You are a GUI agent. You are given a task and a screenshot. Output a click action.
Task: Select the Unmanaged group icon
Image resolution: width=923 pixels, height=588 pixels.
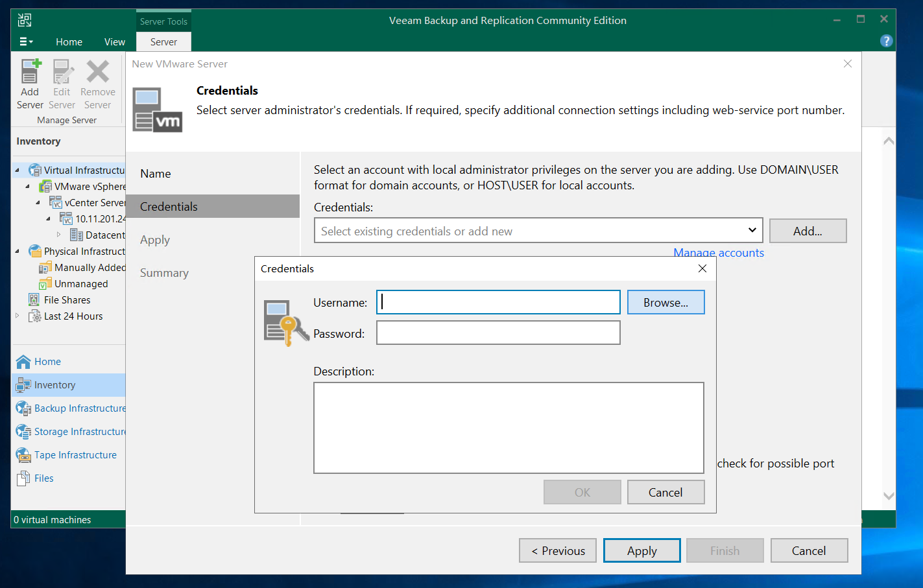pos(45,284)
